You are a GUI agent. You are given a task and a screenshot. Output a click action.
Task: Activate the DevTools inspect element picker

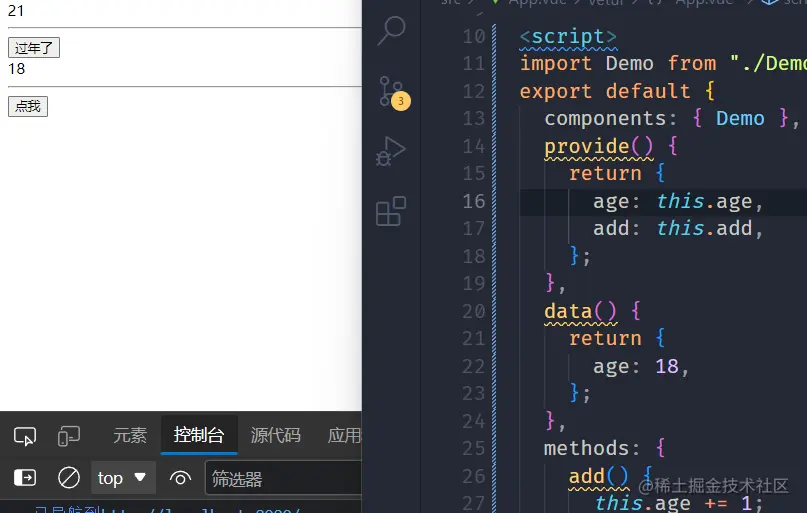(x=25, y=436)
